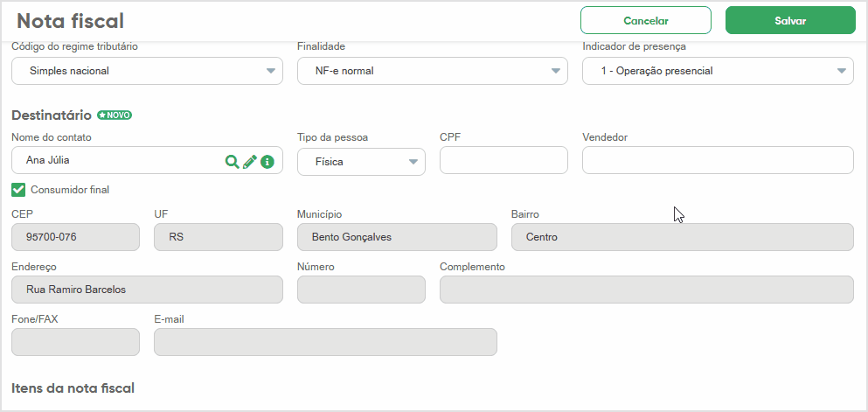Edit contact using the pencil icon
This screenshot has height=412, width=868.
pyautogui.click(x=250, y=161)
